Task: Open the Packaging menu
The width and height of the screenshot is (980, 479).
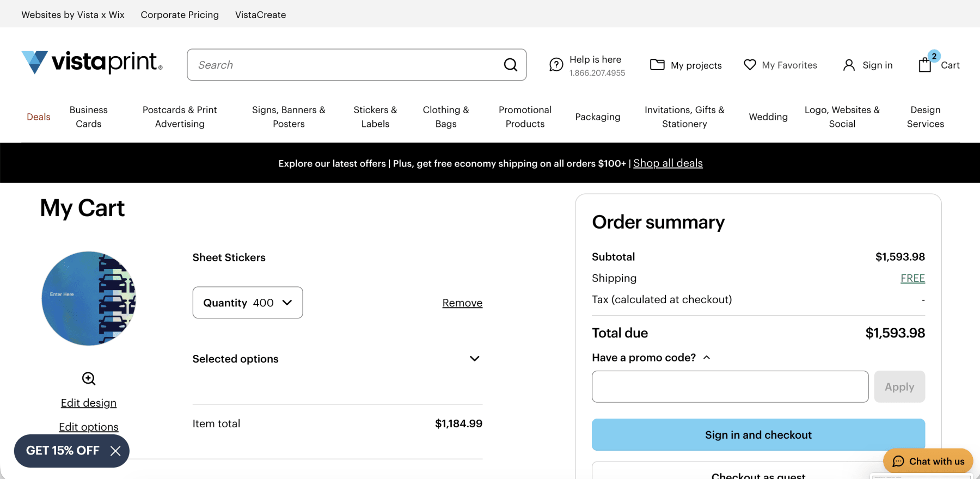Action: pos(598,117)
